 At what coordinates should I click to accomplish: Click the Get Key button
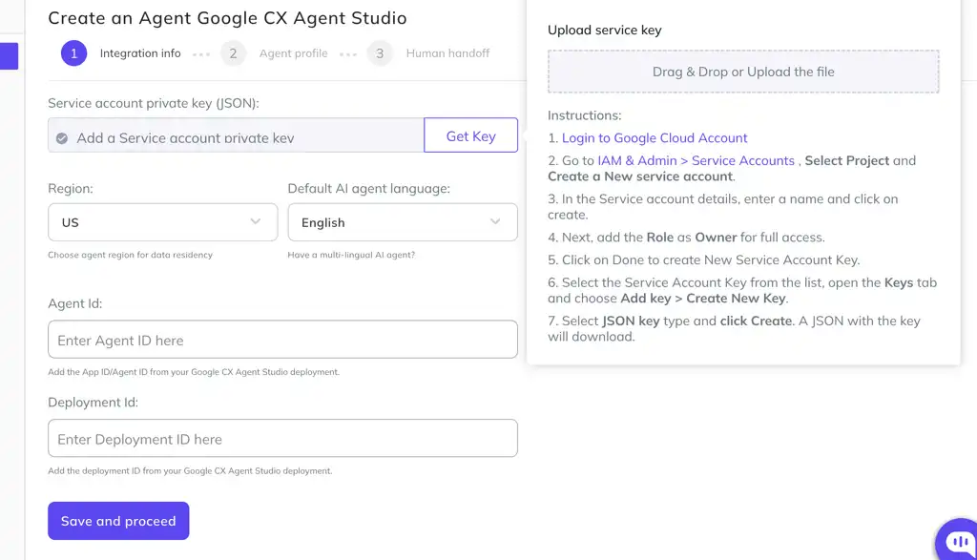470,135
